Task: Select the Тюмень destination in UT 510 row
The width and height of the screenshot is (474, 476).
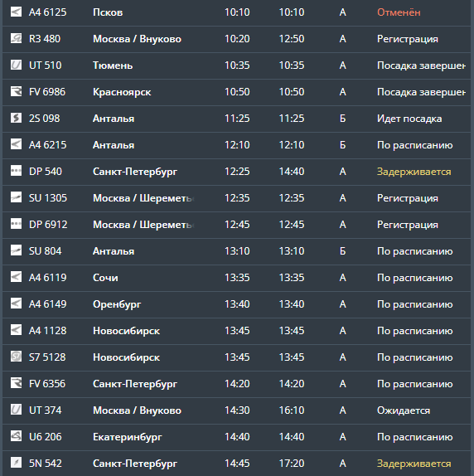Action: (113, 66)
